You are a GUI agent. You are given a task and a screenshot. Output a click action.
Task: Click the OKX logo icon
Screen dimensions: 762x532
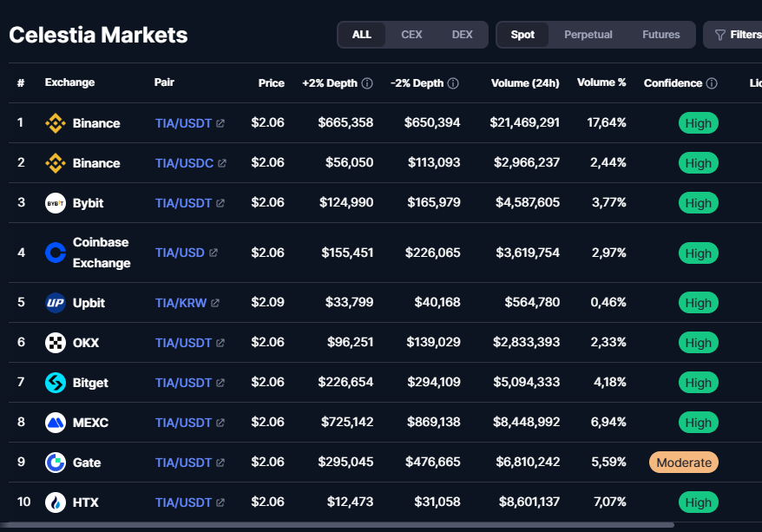coord(56,343)
